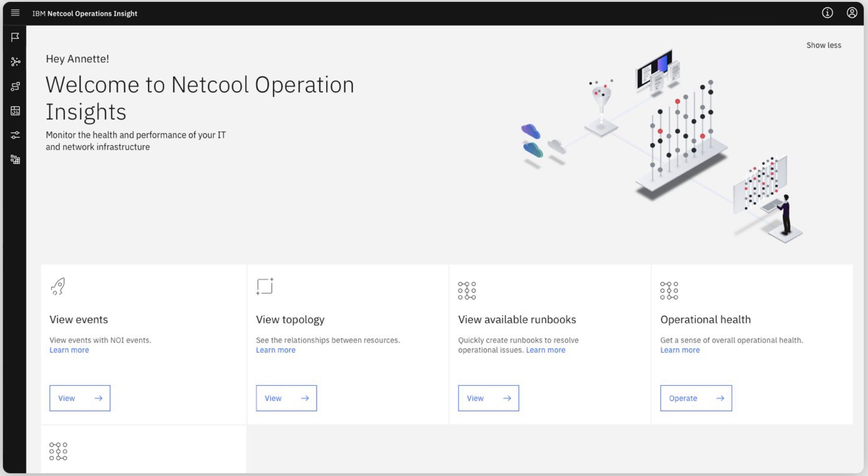868x476 pixels.
Task: Collapse the welcome banner with Show less
Action: coord(824,45)
